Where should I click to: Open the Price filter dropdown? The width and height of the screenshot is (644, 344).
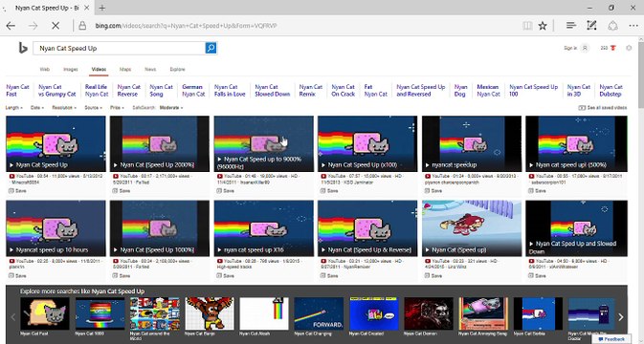[x=117, y=108]
